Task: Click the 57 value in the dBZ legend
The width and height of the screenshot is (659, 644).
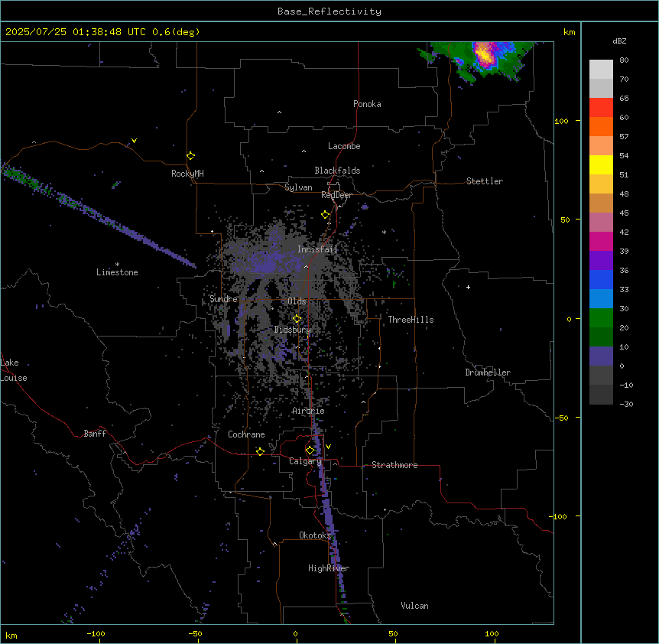Action: 624,137
